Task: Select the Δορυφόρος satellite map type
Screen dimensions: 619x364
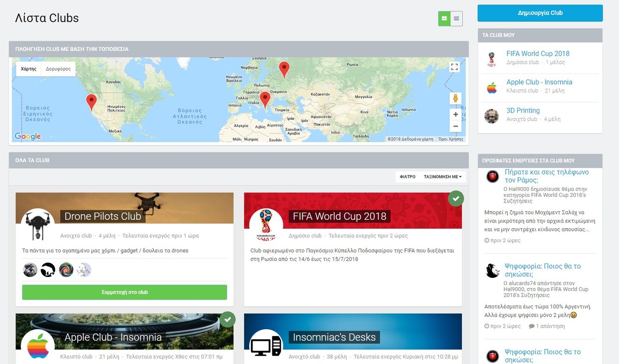Action: tap(58, 69)
